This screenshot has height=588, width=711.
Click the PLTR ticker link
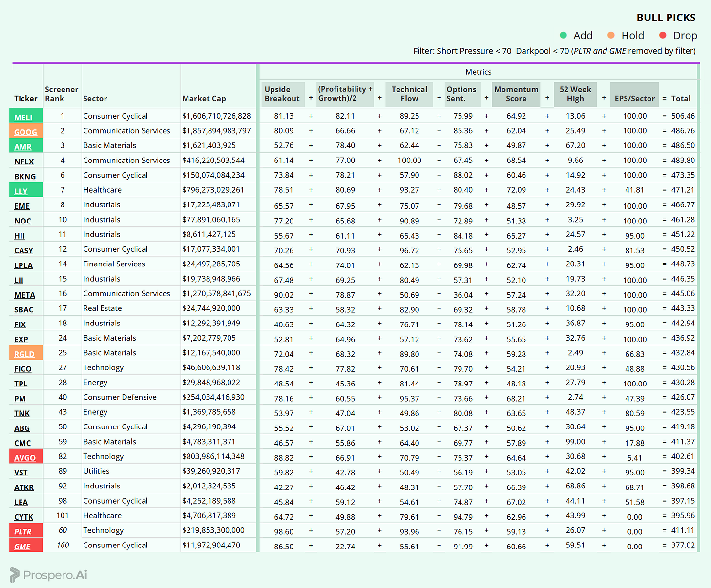pyautogui.click(x=23, y=532)
